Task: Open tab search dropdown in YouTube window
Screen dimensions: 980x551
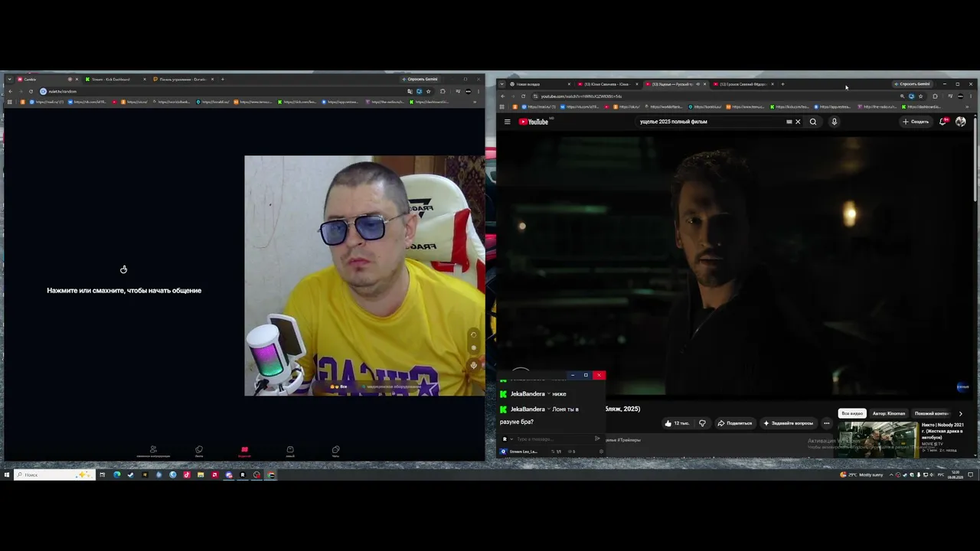Action: [x=501, y=84]
